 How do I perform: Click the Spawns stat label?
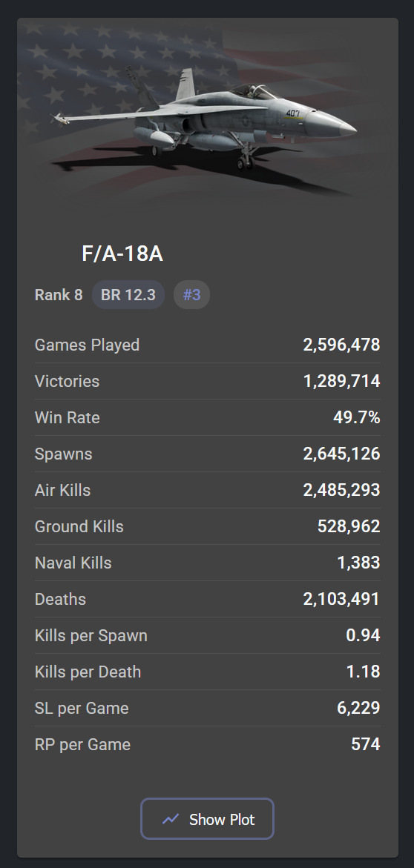63,454
